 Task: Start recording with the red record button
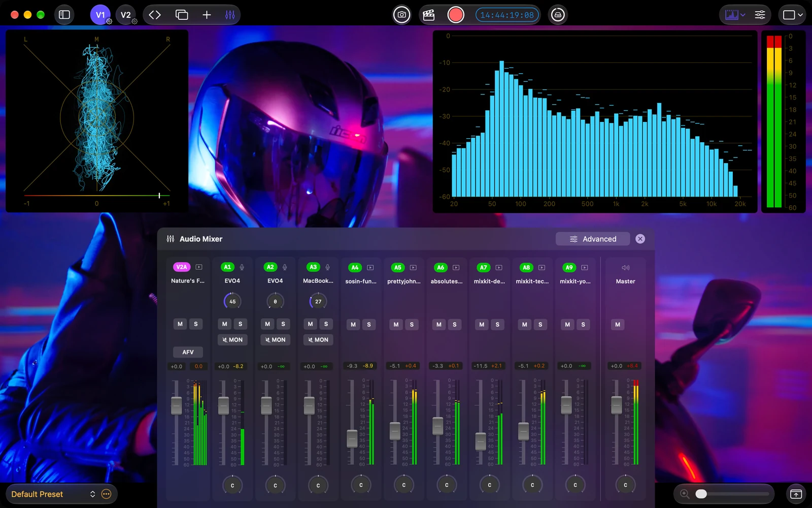tap(456, 15)
